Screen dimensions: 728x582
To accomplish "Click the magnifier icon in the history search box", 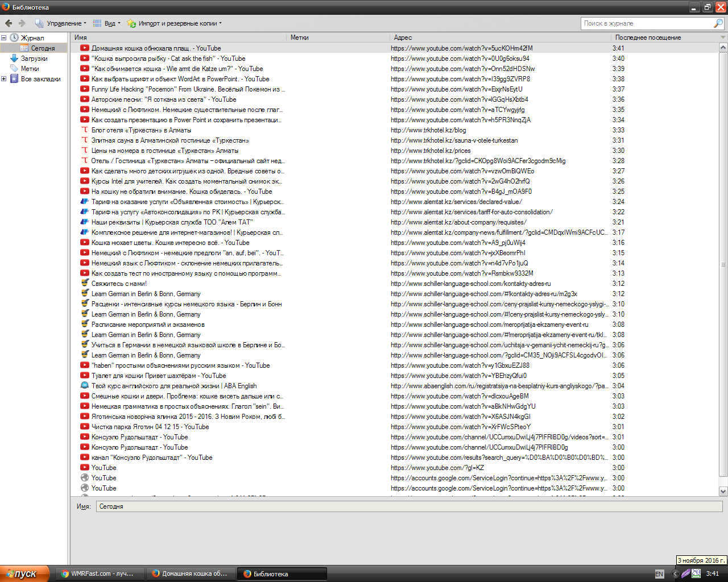I will point(718,23).
